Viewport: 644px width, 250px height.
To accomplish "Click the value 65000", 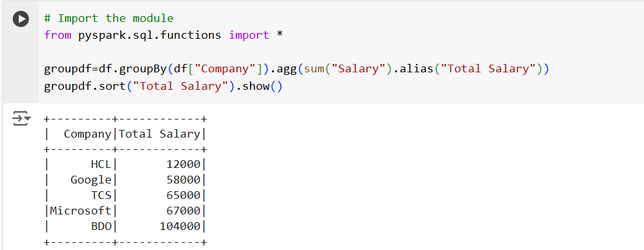I will tap(183, 195).
